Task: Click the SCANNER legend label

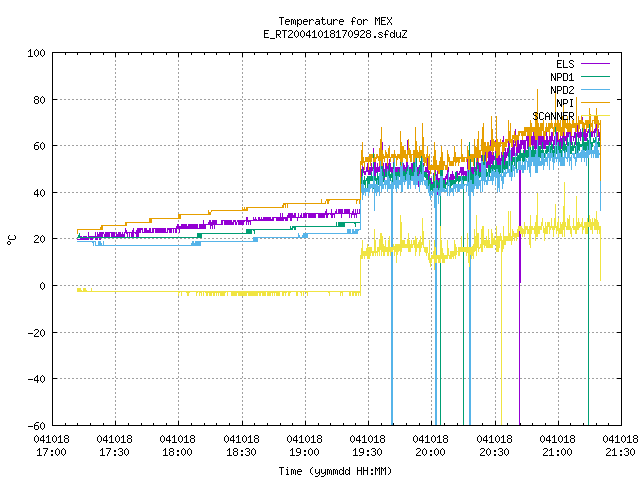Action: pyautogui.click(x=553, y=116)
